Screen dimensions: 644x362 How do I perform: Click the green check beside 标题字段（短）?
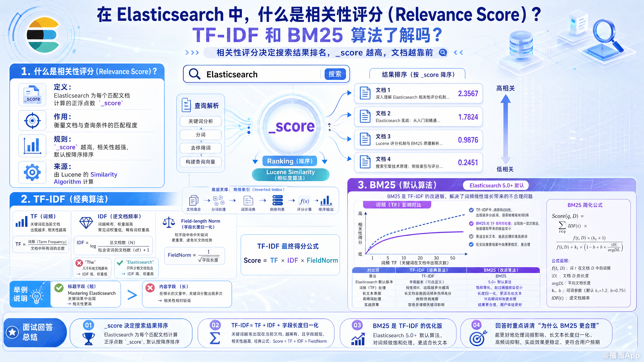(x=59, y=288)
